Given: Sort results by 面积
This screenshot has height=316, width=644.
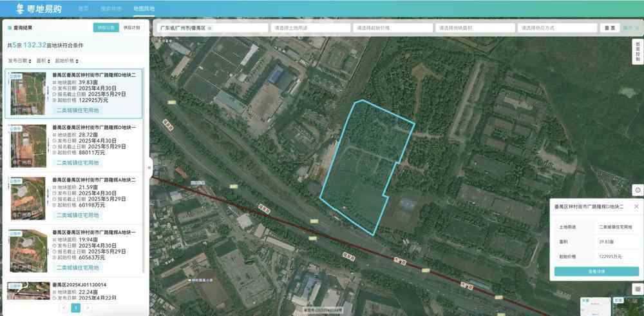Looking at the screenshot, I should 43,60.
